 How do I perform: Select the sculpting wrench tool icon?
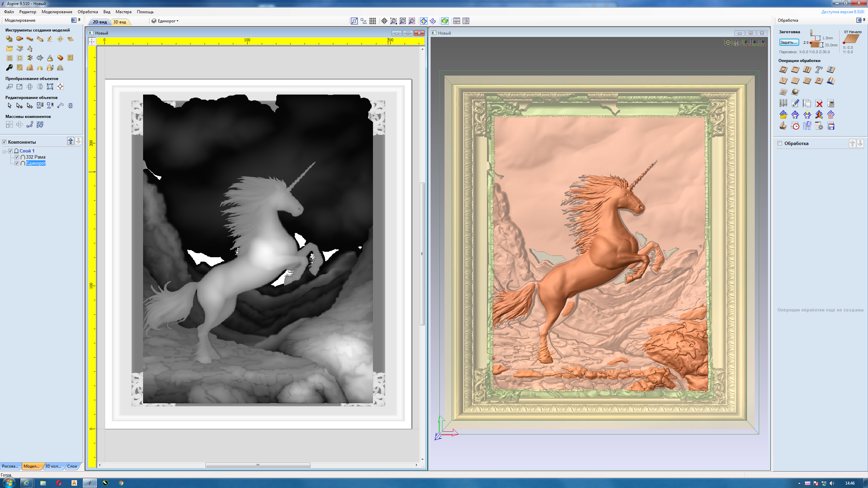tap(9, 68)
